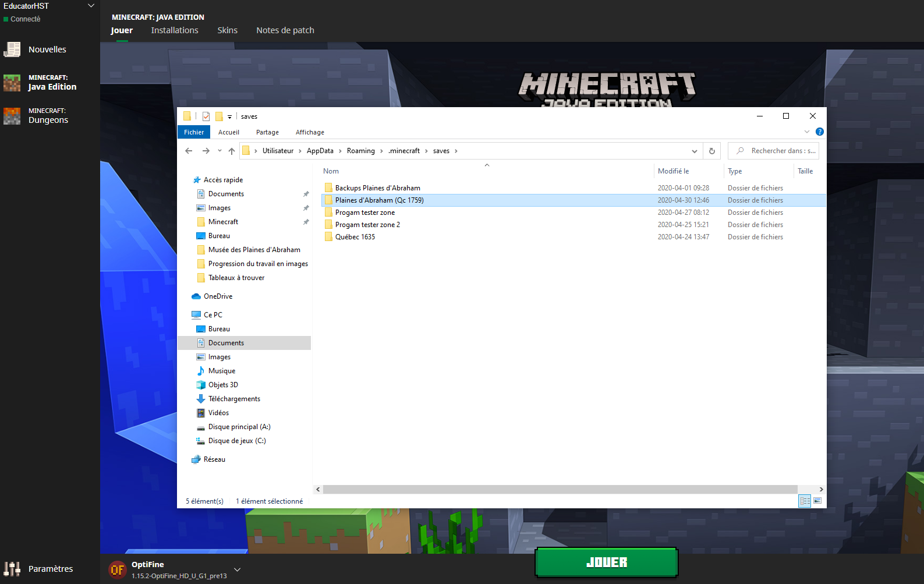Image resolution: width=924 pixels, height=584 pixels.
Task: Open the Fichier ribbon tab
Action: click(x=194, y=132)
